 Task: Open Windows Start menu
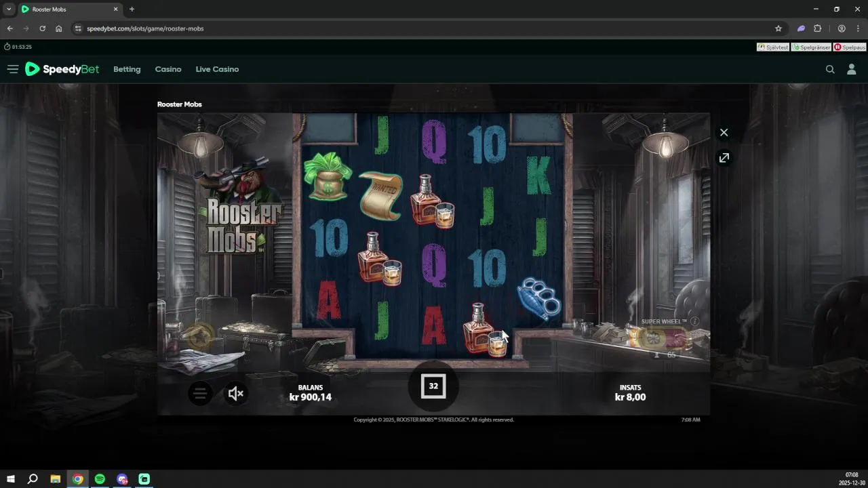tap(11, 479)
